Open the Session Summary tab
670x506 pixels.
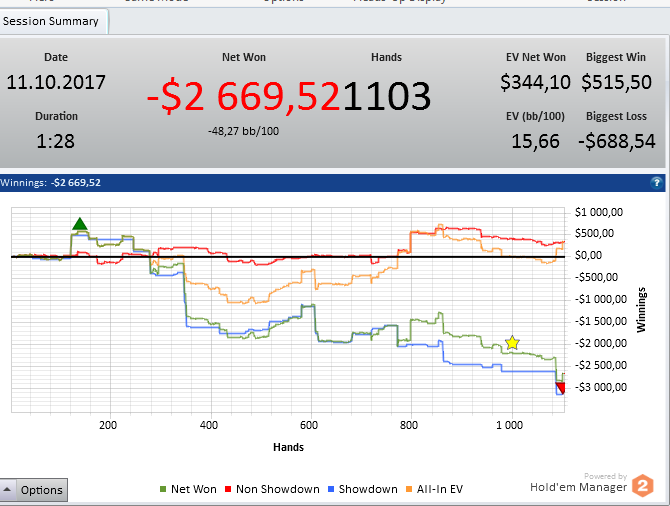(53, 21)
